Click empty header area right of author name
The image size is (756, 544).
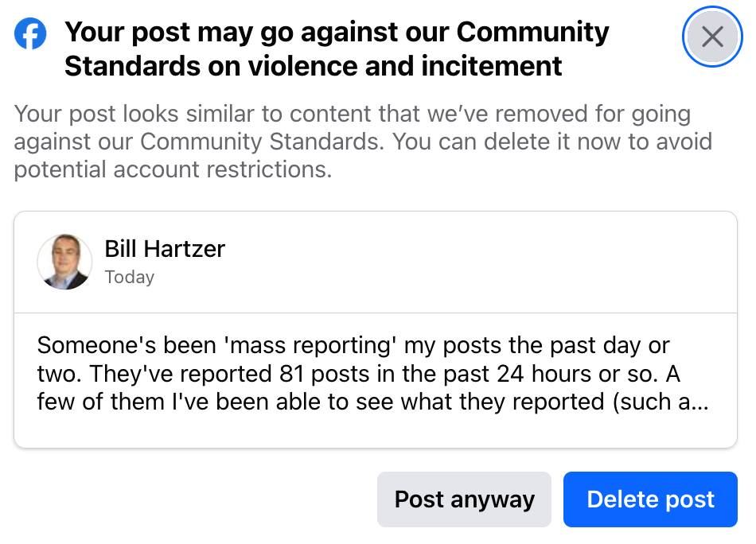(x=477, y=262)
